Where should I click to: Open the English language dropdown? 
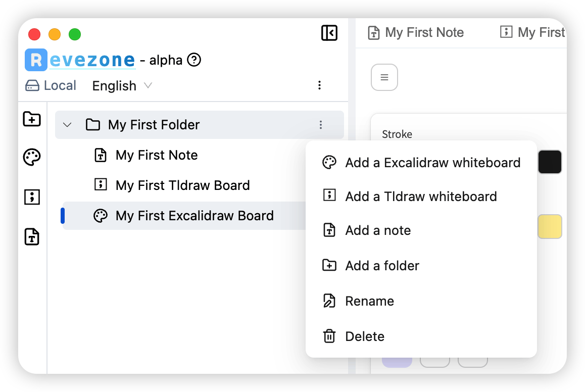[x=122, y=86]
